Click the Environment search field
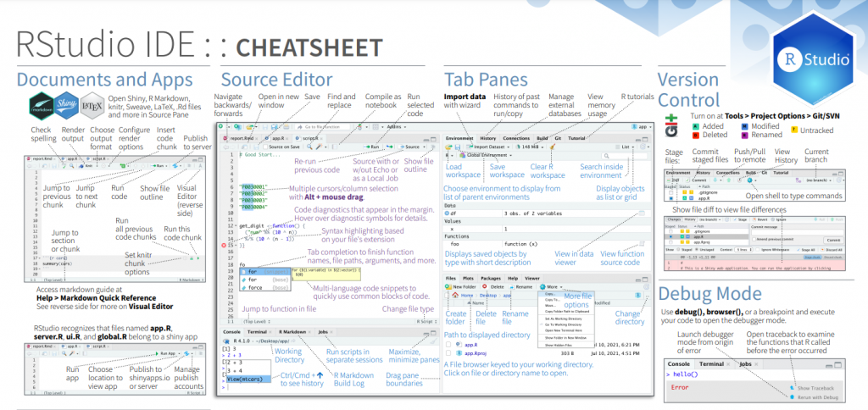This screenshot has width=868, height=410. [x=624, y=155]
